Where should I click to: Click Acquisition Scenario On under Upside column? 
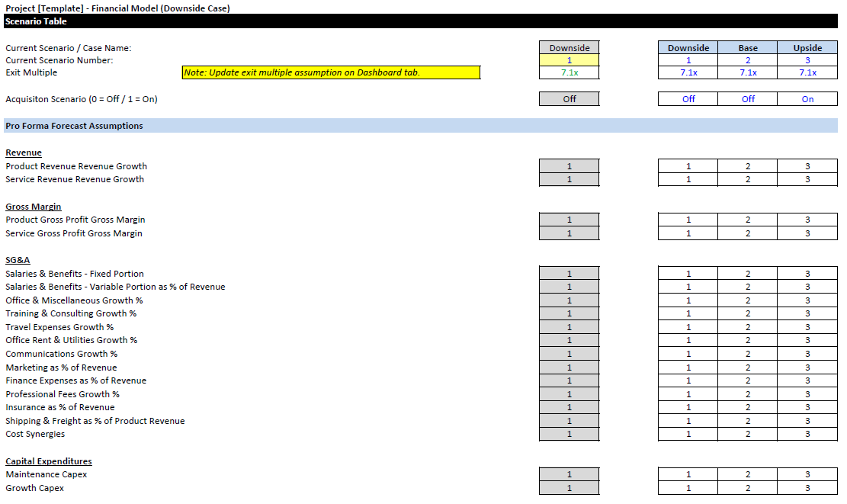807,99
